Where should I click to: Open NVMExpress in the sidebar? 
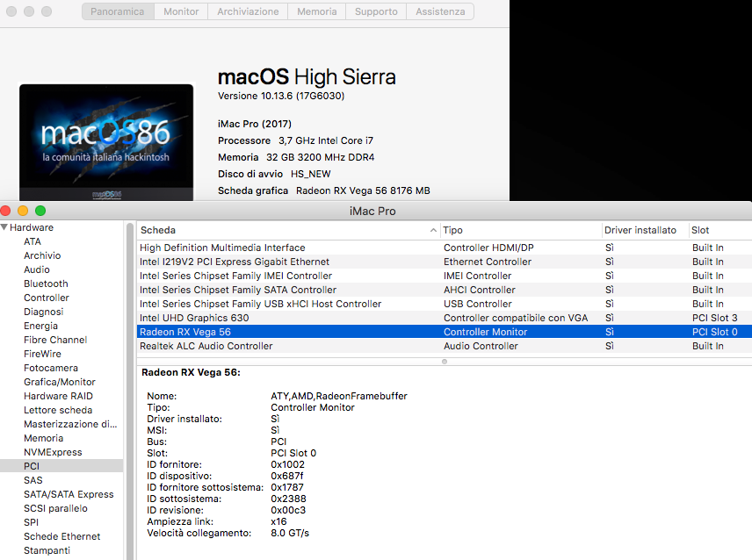tap(53, 452)
